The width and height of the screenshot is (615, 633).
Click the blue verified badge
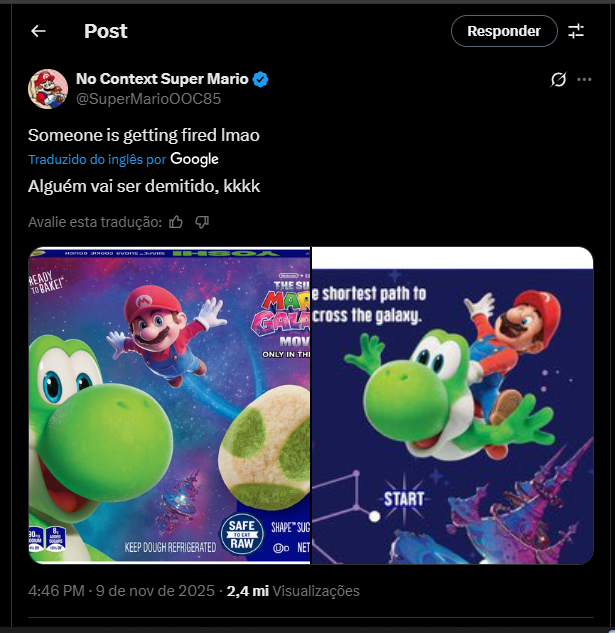(260, 80)
